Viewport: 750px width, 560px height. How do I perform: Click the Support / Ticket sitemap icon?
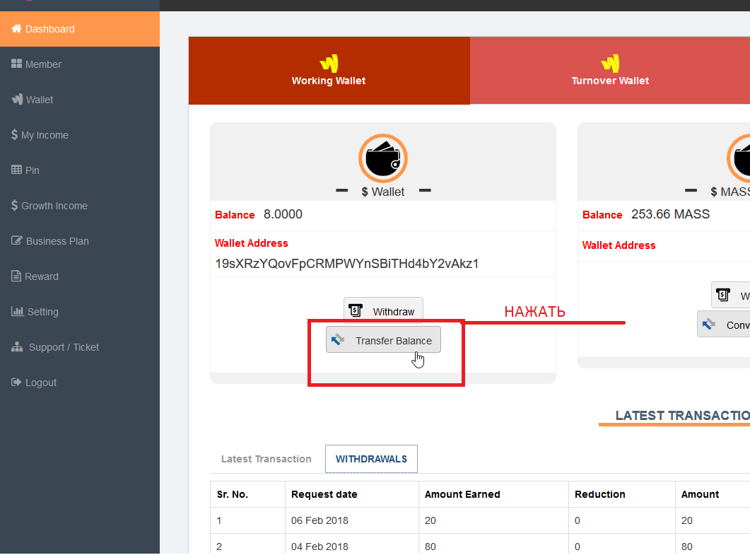pyautogui.click(x=17, y=347)
